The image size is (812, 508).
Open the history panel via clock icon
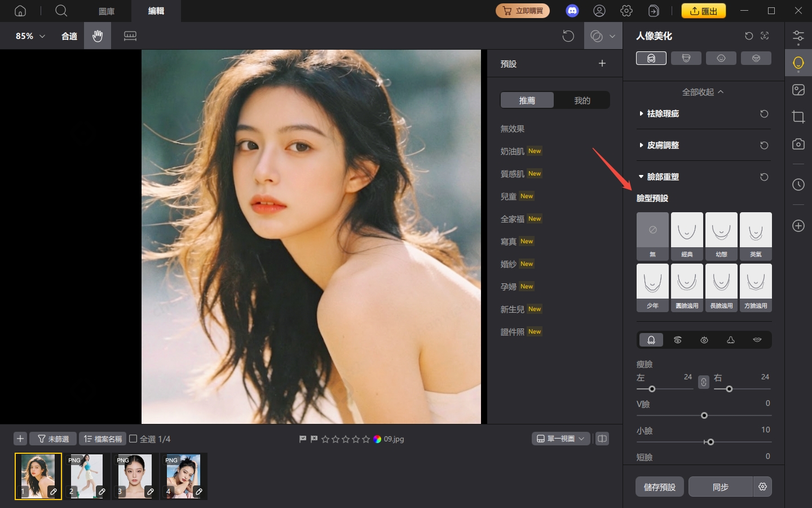click(x=798, y=185)
